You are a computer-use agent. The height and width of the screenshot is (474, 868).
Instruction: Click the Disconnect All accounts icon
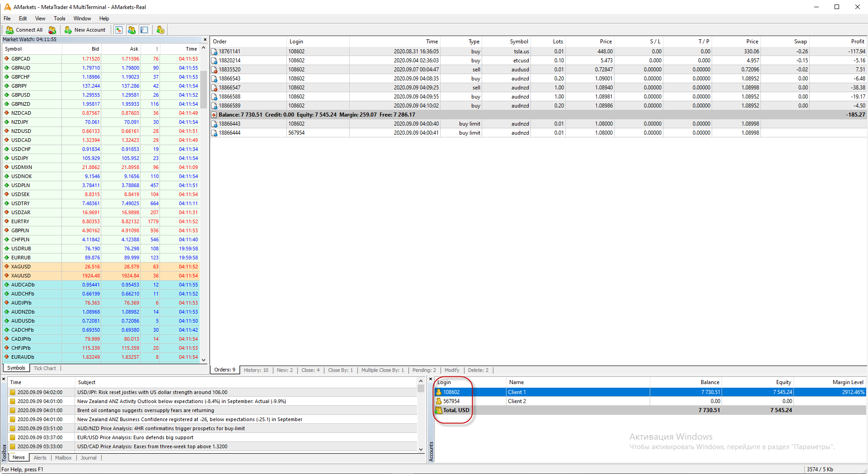(x=52, y=30)
